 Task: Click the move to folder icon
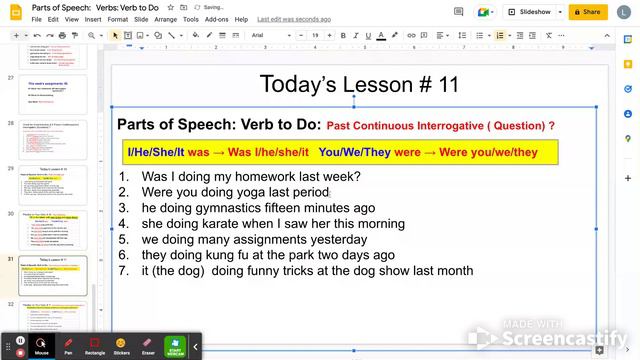[184, 7]
